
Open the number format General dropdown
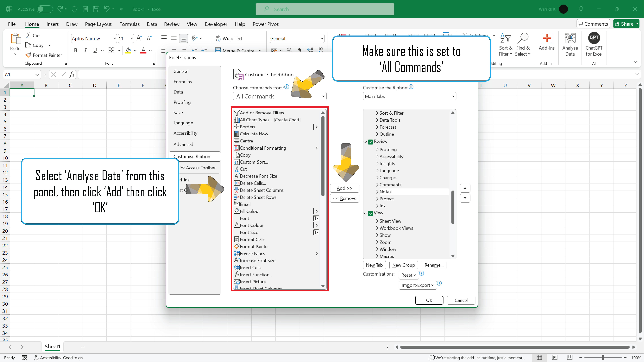pyautogui.click(x=322, y=38)
